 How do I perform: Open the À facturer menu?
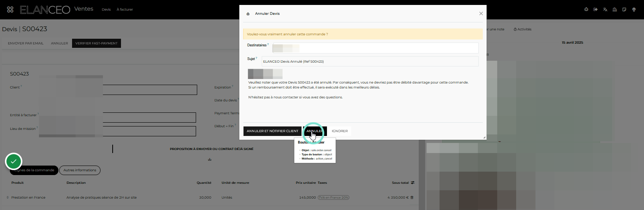tap(125, 9)
